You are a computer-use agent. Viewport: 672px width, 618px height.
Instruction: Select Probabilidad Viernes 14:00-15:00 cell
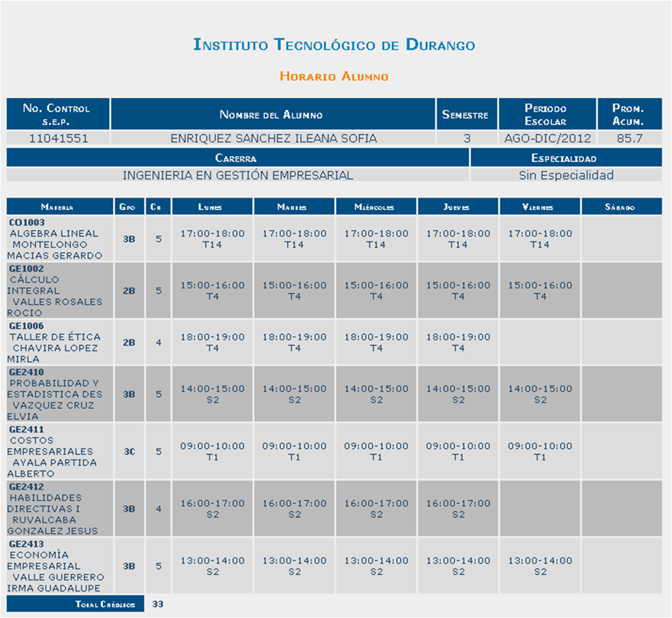click(539, 394)
